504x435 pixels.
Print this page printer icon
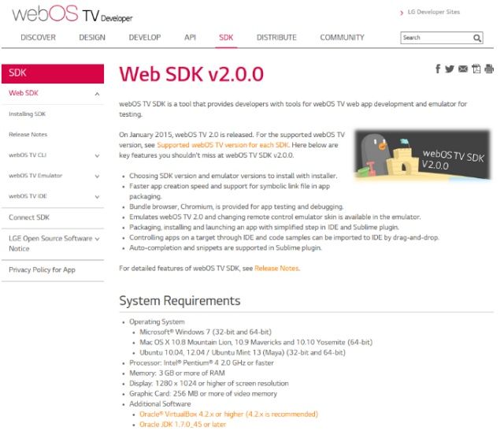pos(489,69)
